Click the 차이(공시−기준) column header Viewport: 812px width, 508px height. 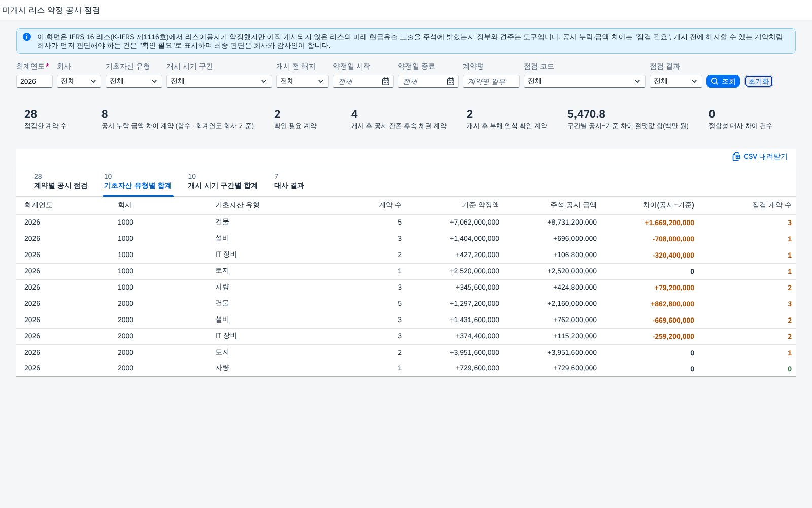[x=668, y=205]
